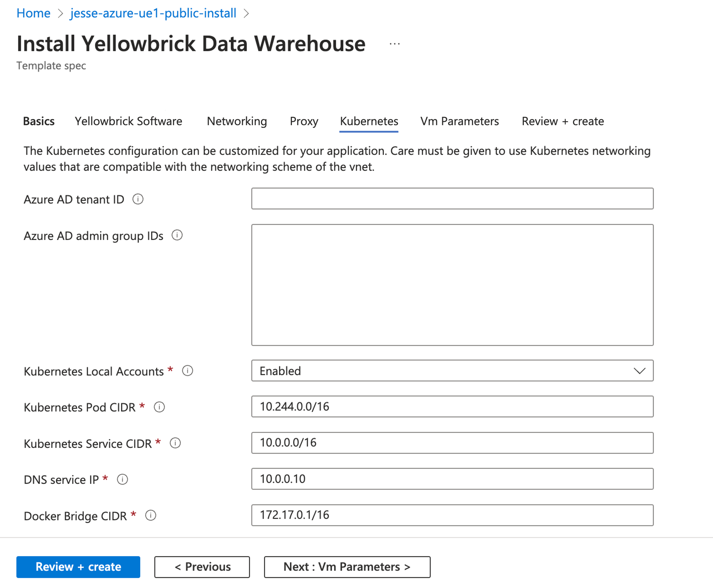Click the 'Kubernetes Pod CIDR' label
The width and height of the screenshot is (713, 588).
pyautogui.click(x=80, y=407)
